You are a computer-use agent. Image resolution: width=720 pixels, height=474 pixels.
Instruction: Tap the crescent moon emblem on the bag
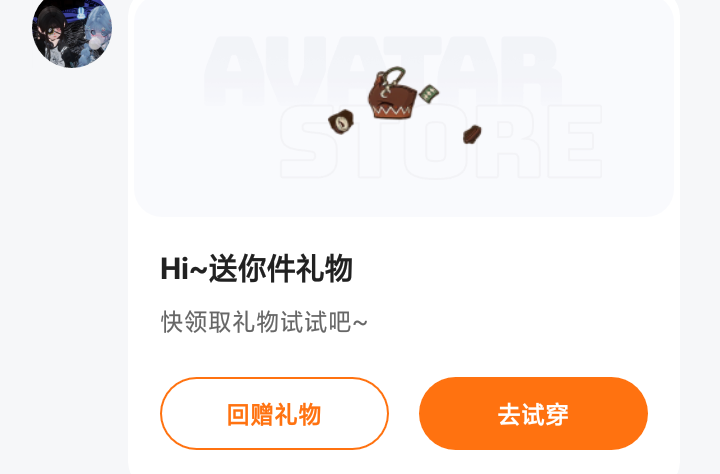385,93
